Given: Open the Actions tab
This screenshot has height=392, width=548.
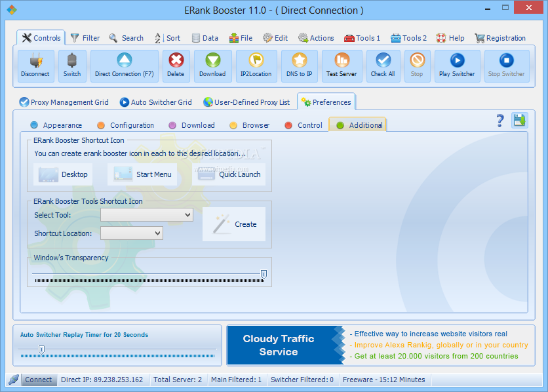Looking at the screenshot, I should 316,38.
